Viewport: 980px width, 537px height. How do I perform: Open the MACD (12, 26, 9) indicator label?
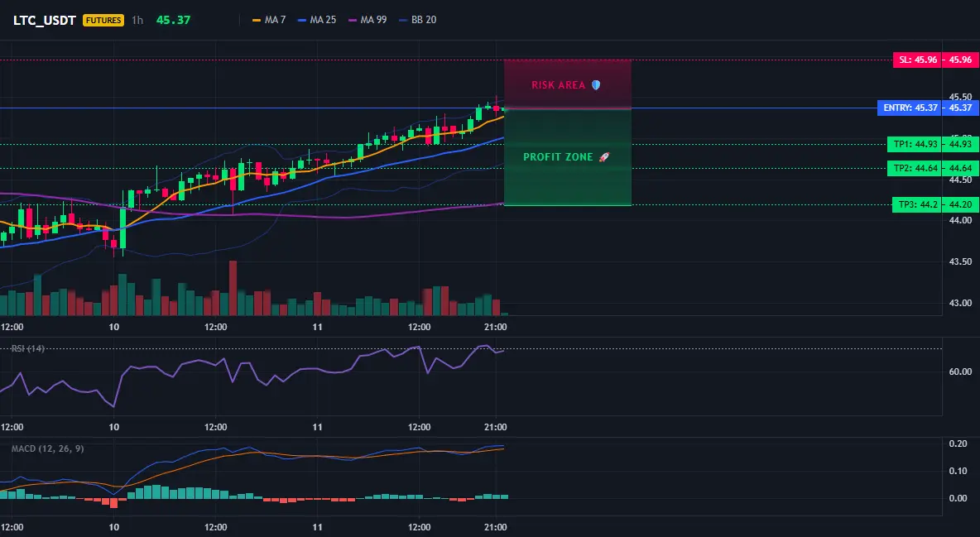pyautogui.click(x=47, y=448)
